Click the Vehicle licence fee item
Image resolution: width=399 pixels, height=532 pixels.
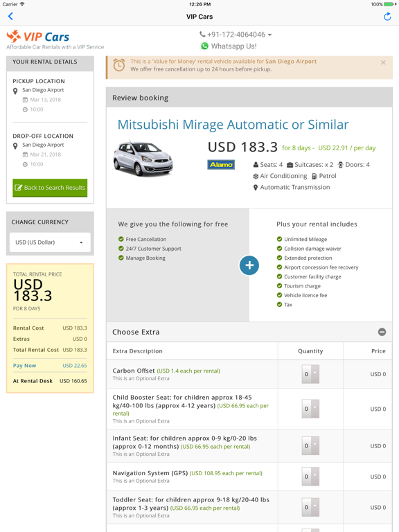(305, 295)
